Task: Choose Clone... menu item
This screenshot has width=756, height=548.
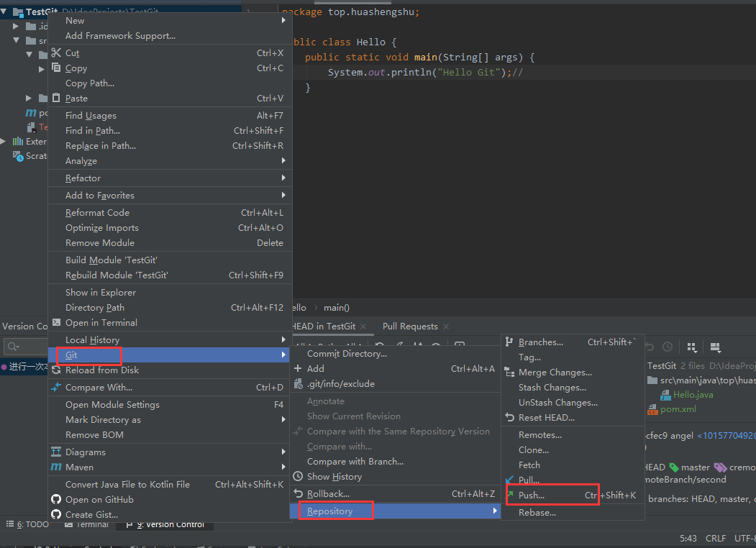Action: click(573, 449)
